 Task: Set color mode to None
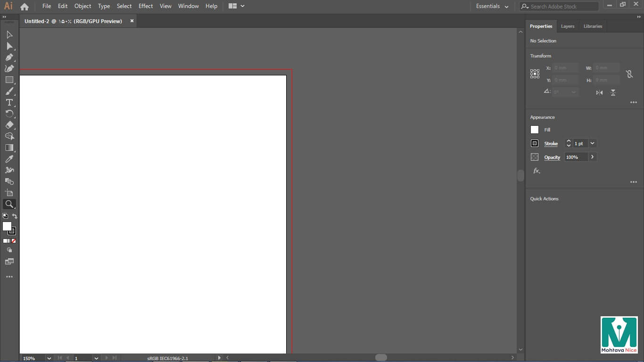tap(14, 241)
